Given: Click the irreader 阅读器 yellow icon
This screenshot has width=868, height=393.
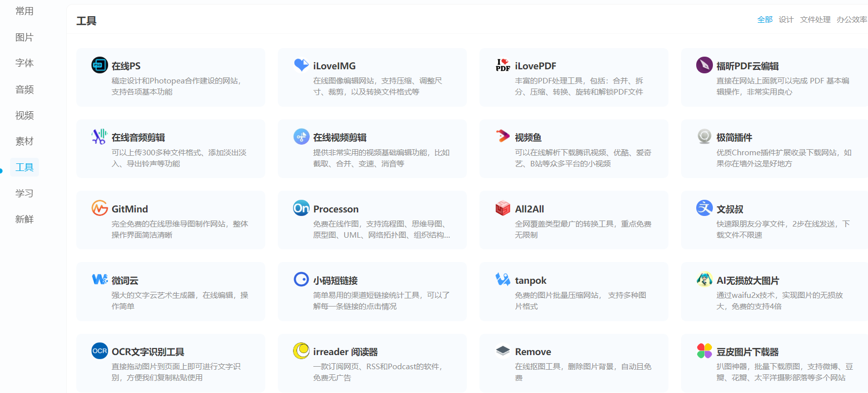Looking at the screenshot, I should tap(301, 351).
